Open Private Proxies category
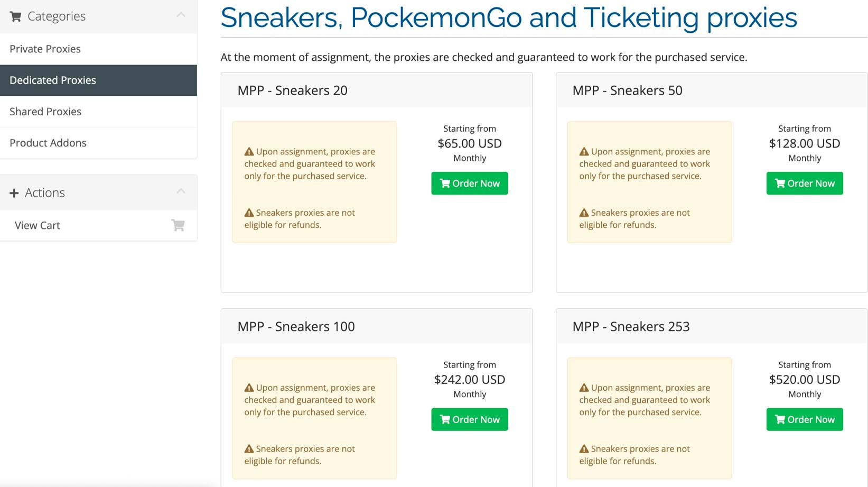The height and width of the screenshot is (487, 868). tap(45, 49)
